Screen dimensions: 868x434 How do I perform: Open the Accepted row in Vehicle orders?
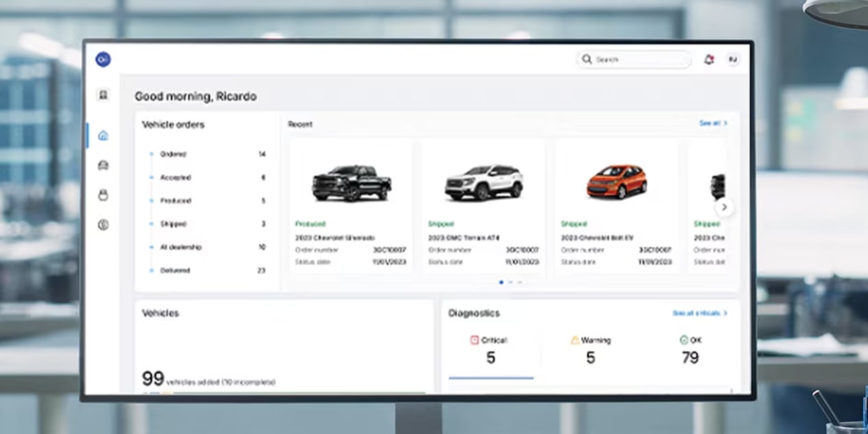click(x=207, y=177)
